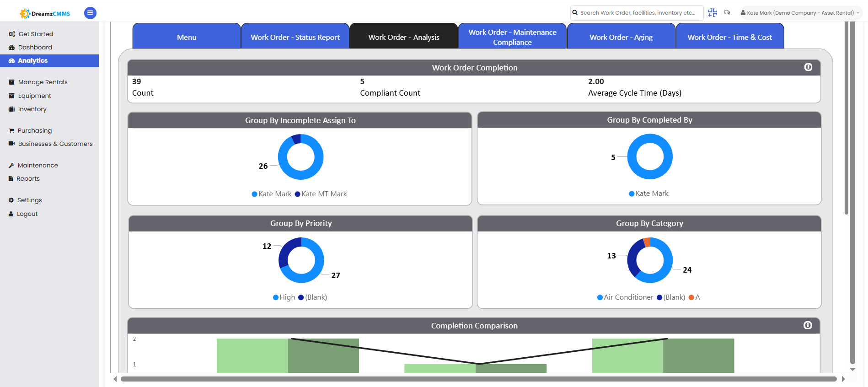Click the '39' Count value
The width and height of the screenshot is (868, 387).
point(137,81)
